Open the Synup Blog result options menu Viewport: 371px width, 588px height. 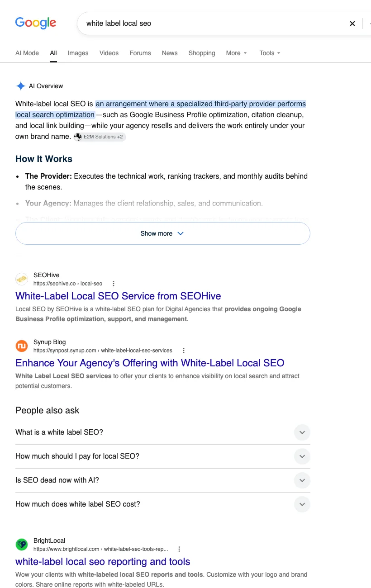tap(184, 351)
